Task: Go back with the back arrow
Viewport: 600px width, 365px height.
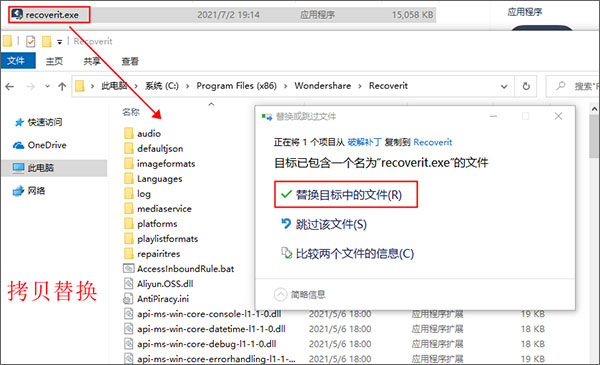Action: coord(10,86)
